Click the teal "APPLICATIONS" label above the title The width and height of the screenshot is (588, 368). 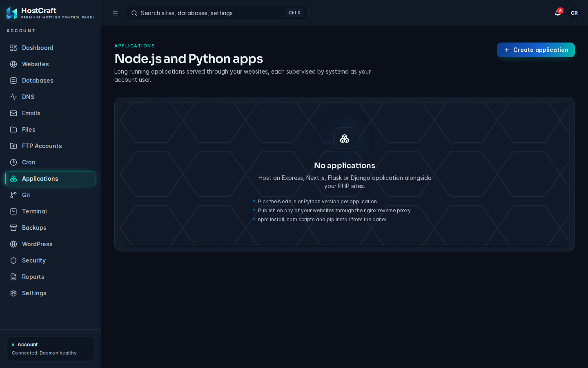135,46
